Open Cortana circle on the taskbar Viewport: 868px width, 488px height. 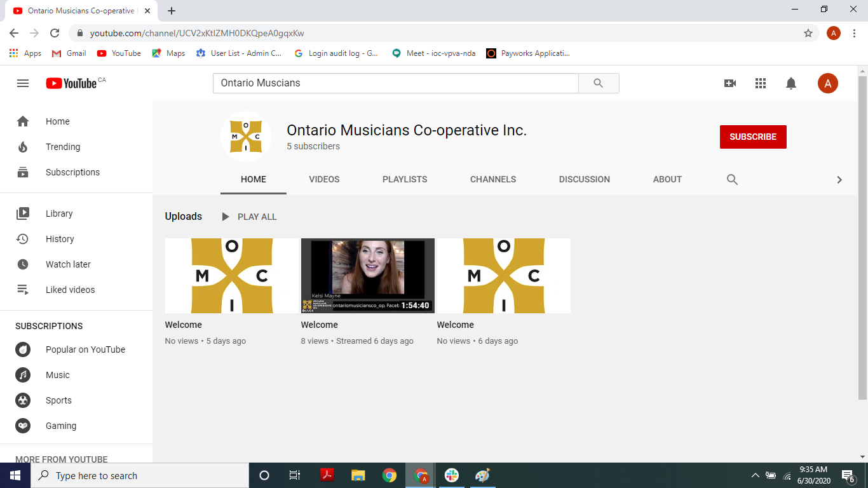(x=264, y=475)
